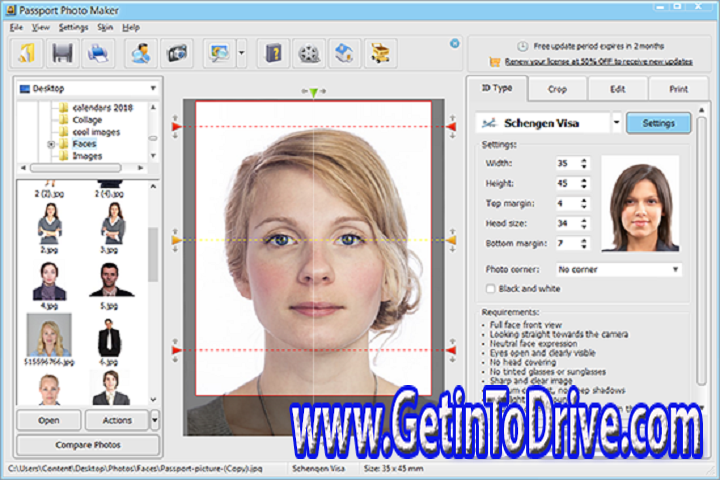The width and height of the screenshot is (720, 480).
Task: Click the open photo file toolbar icon
Action: coord(27,53)
